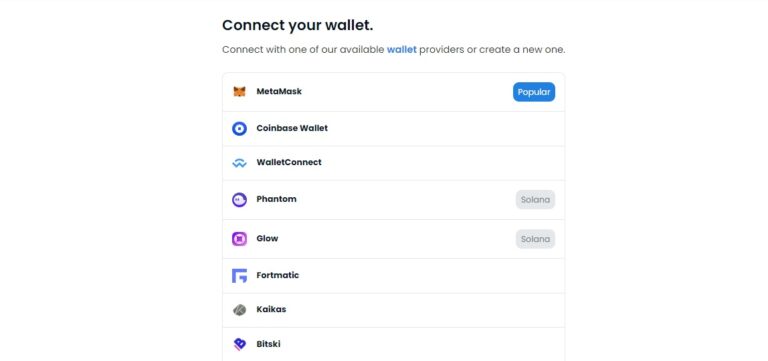Click the WalletConnect wave icon
Screen dimensions: 768x361
click(x=239, y=163)
